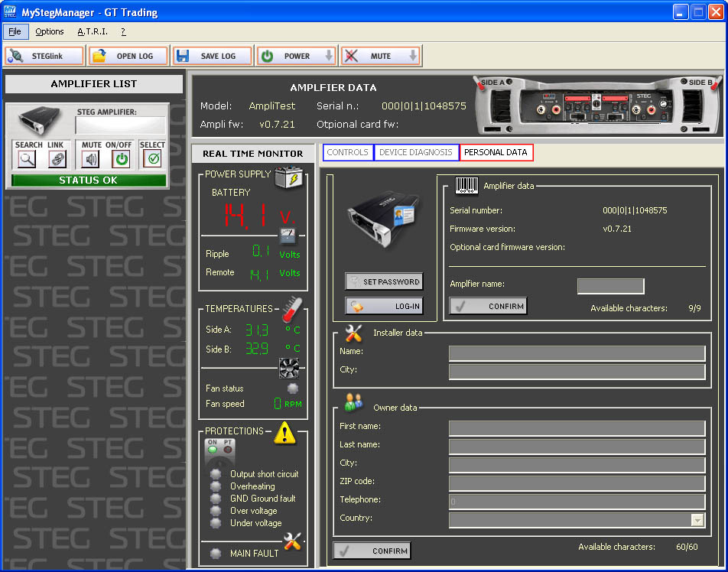Click the Owner City field
Viewport: 728px width, 572px height.
tap(577, 465)
